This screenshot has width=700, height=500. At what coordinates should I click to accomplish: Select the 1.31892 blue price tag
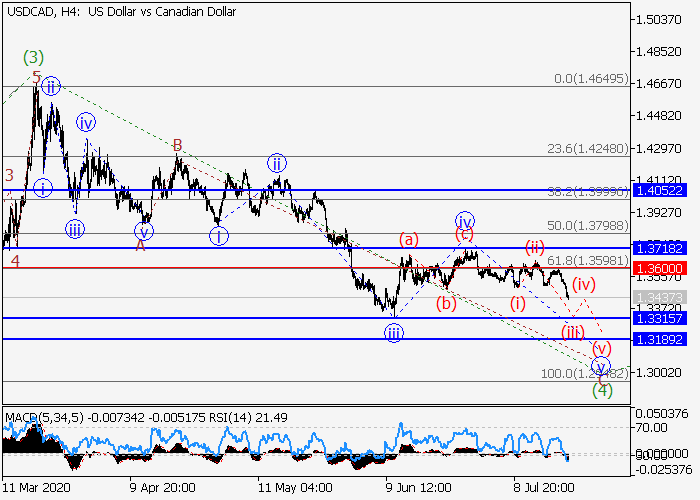click(659, 339)
